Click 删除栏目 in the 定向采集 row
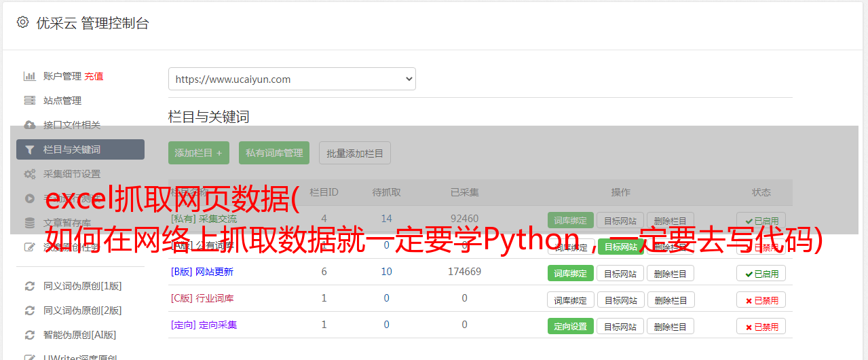This screenshot has width=868, height=360. 671,327
